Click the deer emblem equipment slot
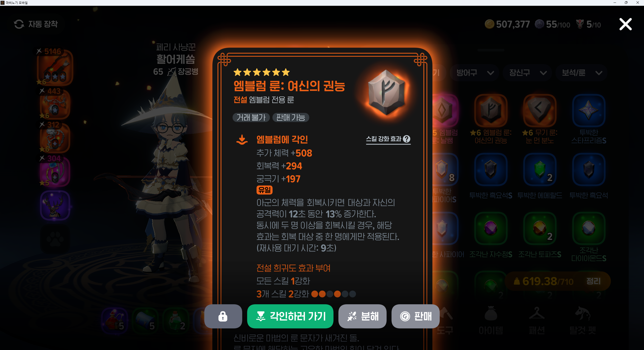 pyautogui.click(x=55, y=205)
